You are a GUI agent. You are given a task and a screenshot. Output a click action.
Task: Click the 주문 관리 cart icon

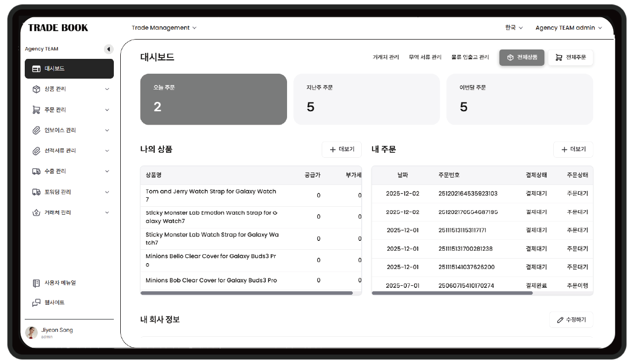point(36,110)
